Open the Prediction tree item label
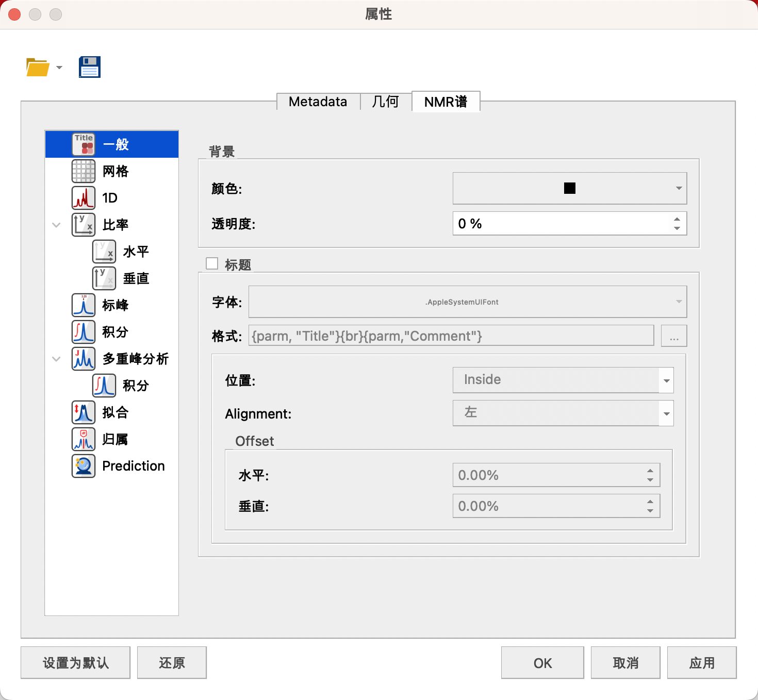The height and width of the screenshot is (700, 758). (134, 466)
